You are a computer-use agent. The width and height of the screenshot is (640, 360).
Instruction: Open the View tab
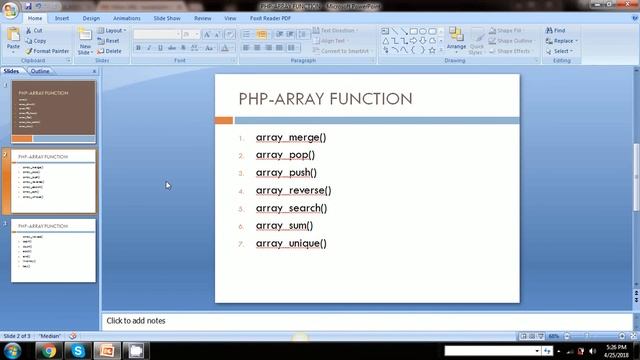click(230, 18)
